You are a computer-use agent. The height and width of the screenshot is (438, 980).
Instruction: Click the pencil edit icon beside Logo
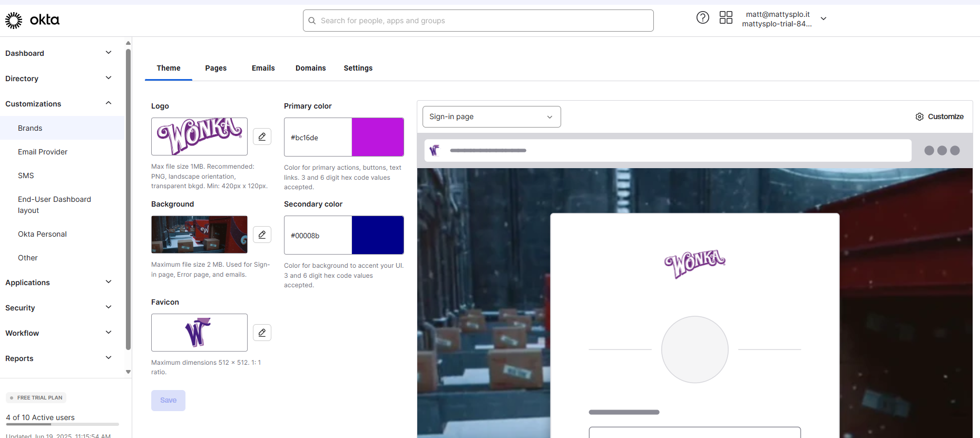262,137
